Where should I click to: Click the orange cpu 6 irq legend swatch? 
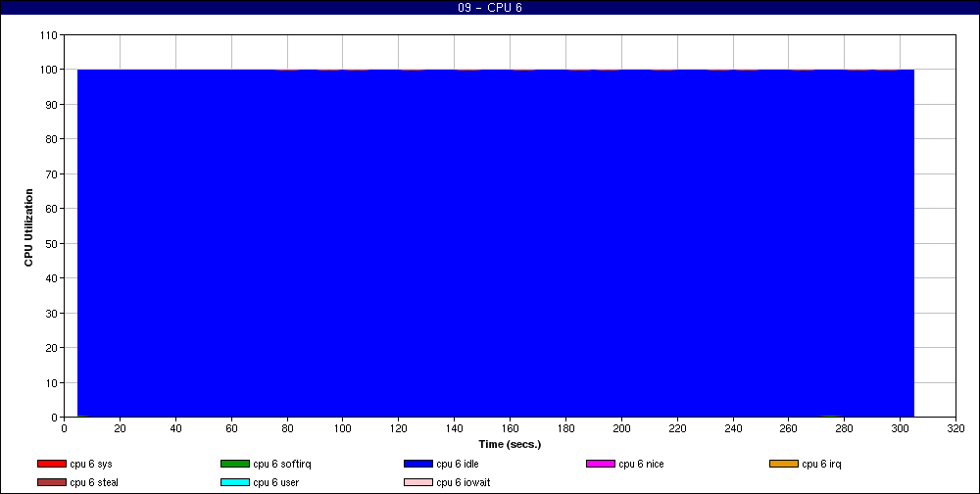(x=784, y=464)
